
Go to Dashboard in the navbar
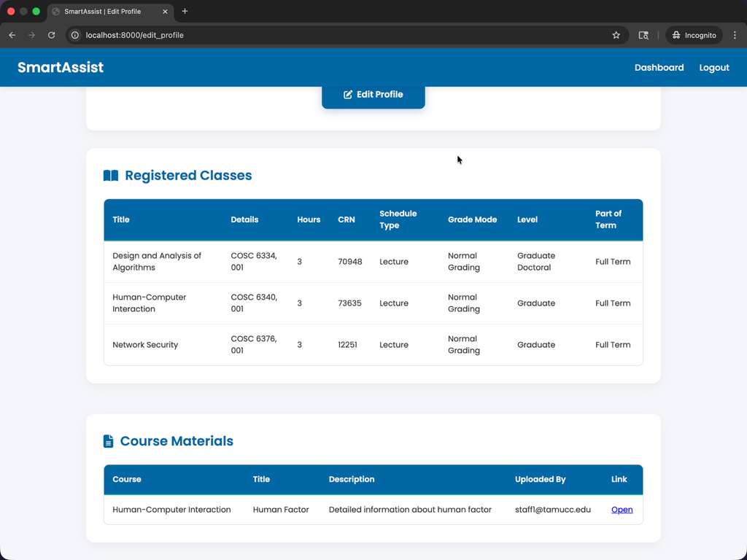(659, 68)
